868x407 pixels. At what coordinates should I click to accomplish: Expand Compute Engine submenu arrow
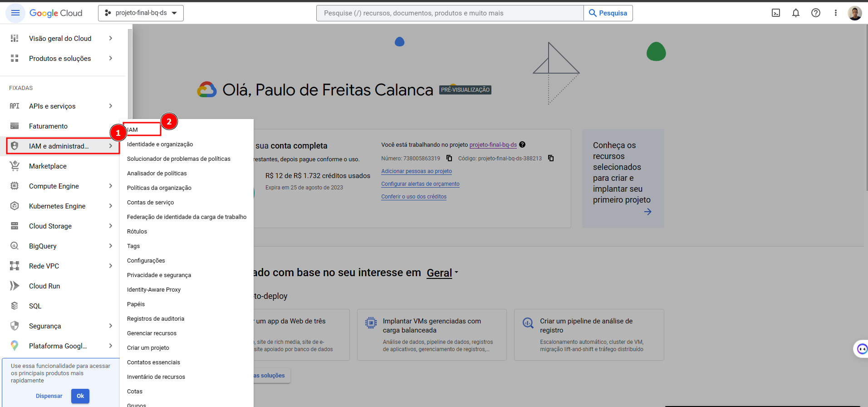point(111,186)
